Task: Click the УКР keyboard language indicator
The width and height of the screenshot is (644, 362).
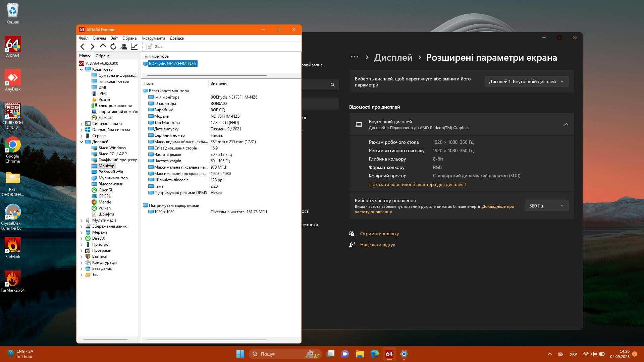Action: (573, 354)
